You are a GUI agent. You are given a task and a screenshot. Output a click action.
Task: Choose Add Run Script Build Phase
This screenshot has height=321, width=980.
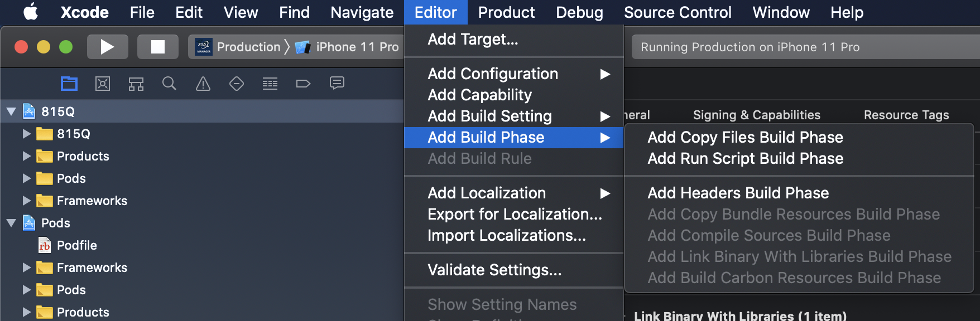(799, 158)
